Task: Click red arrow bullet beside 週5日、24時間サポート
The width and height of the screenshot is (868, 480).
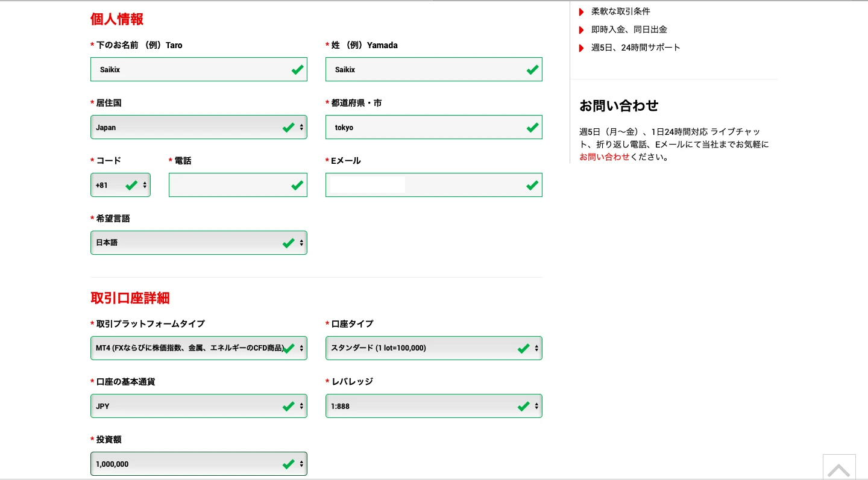Action: tap(582, 48)
